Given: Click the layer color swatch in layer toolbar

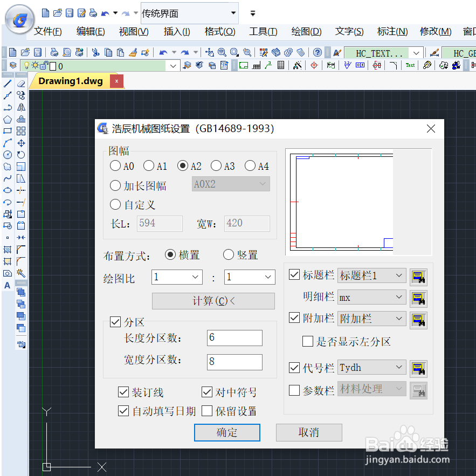Looking at the screenshot, I should pos(52,65).
